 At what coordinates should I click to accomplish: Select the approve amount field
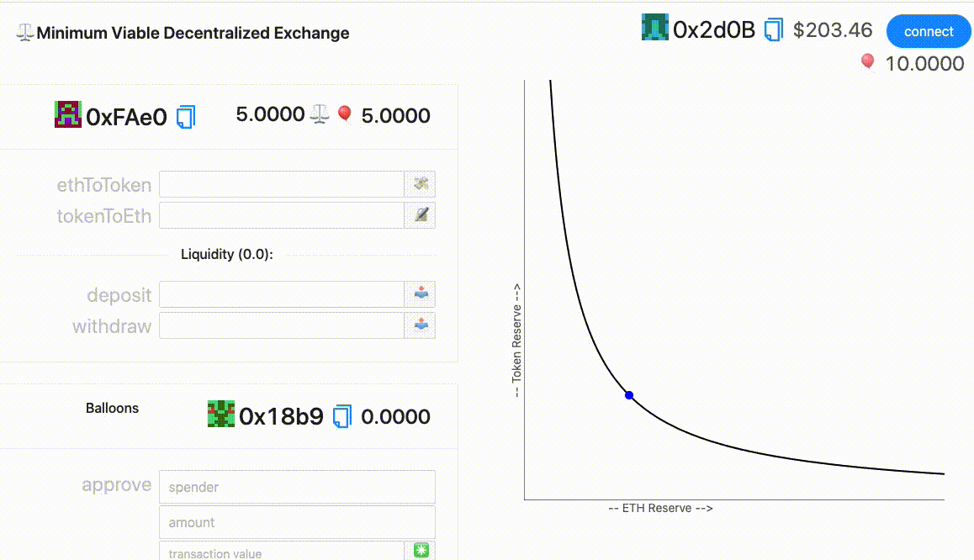[x=297, y=522]
